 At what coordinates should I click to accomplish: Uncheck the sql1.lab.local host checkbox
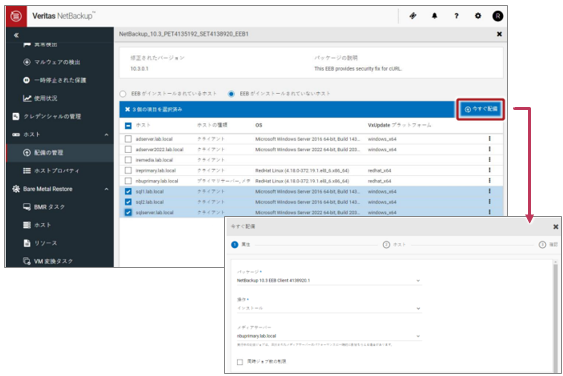coord(128,191)
